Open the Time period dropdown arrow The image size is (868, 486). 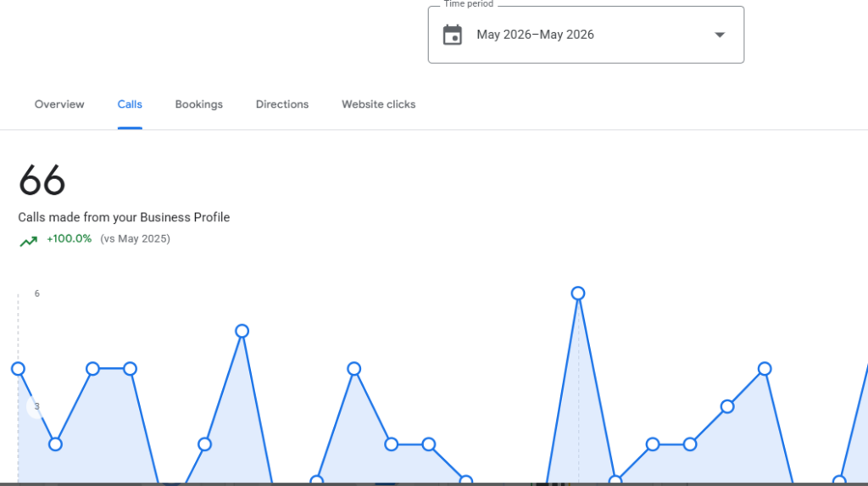coord(719,35)
